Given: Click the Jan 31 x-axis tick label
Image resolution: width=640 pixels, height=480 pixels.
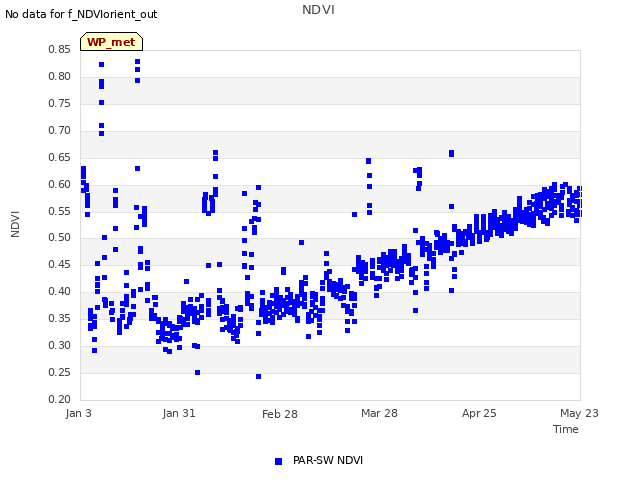Looking at the screenshot, I should [x=179, y=413].
